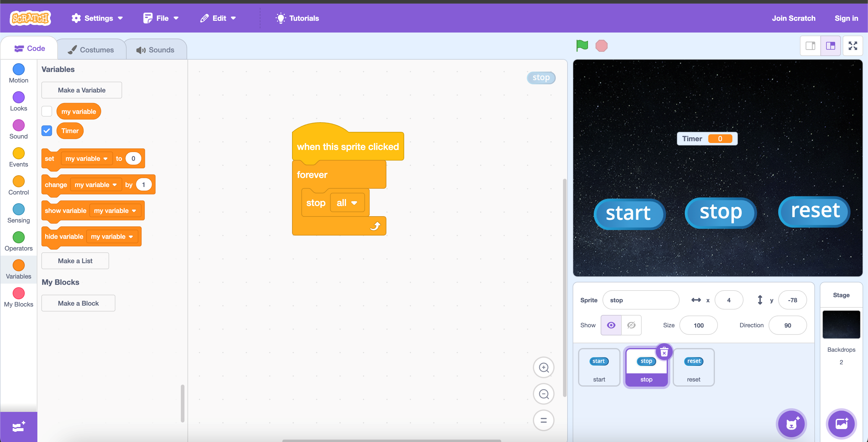Open the 'all' dropdown in stop block
The image size is (868, 442).
347,203
